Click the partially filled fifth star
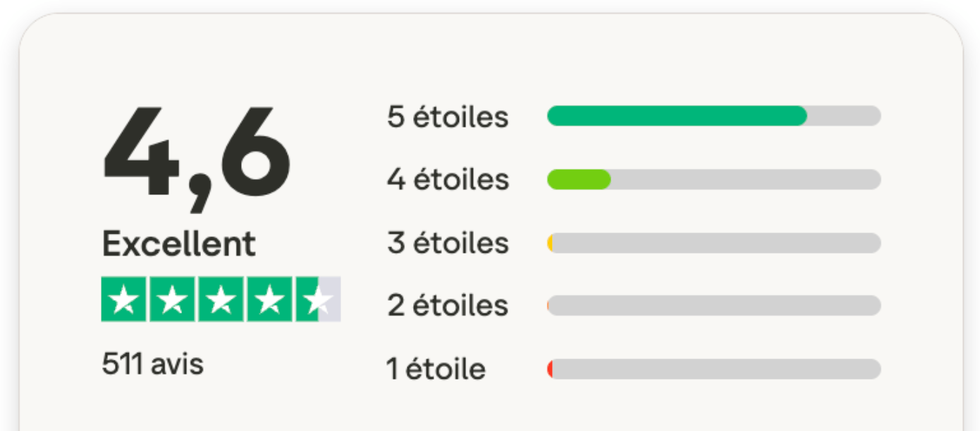 (318, 299)
